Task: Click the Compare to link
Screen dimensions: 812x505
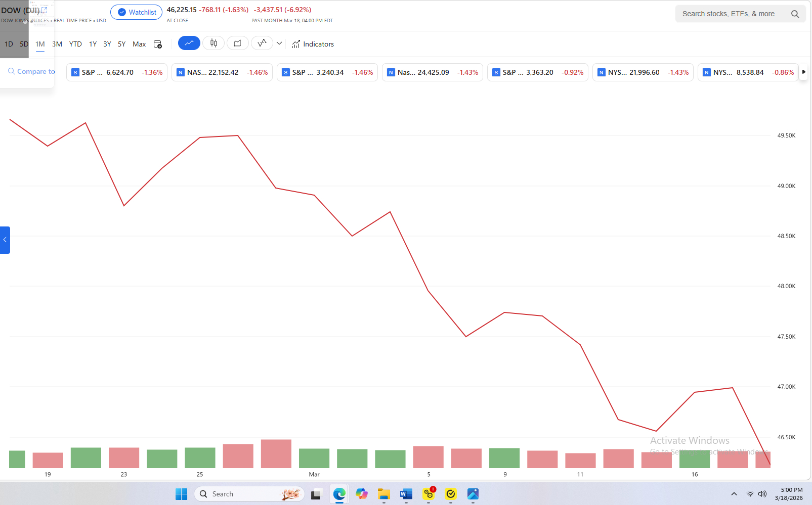Action: 31,72
